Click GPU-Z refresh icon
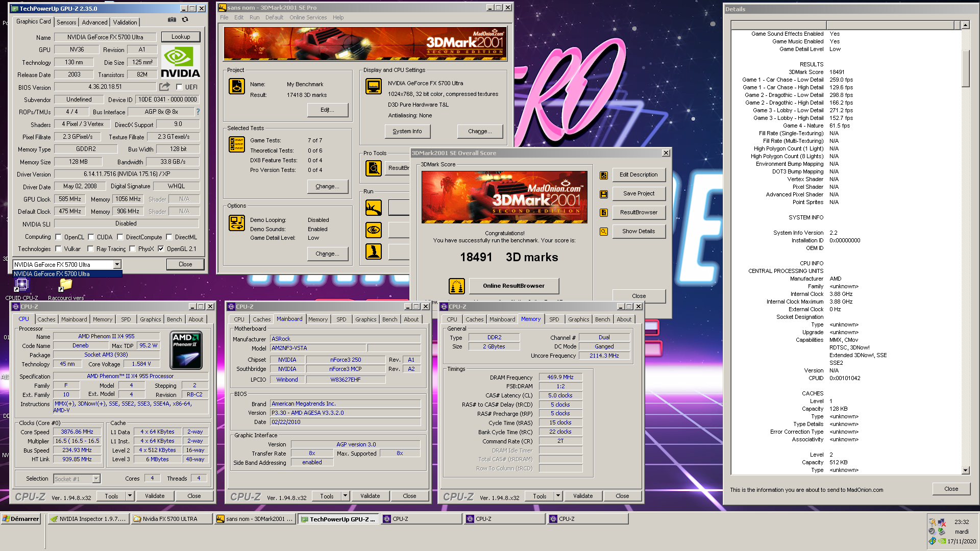This screenshot has width=980, height=551. click(185, 20)
